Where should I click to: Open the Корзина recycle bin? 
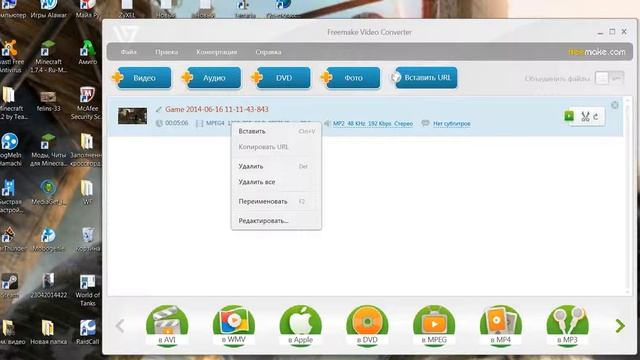[87, 240]
